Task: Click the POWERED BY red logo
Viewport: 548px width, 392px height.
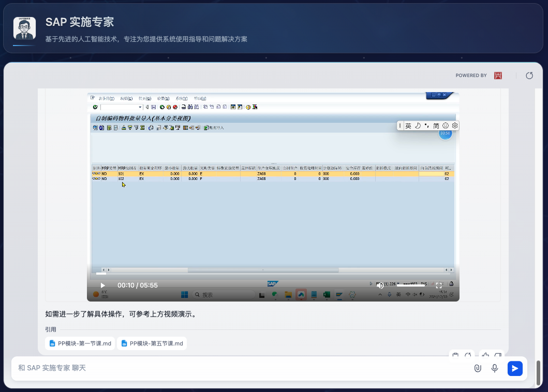Action: coord(498,76)
